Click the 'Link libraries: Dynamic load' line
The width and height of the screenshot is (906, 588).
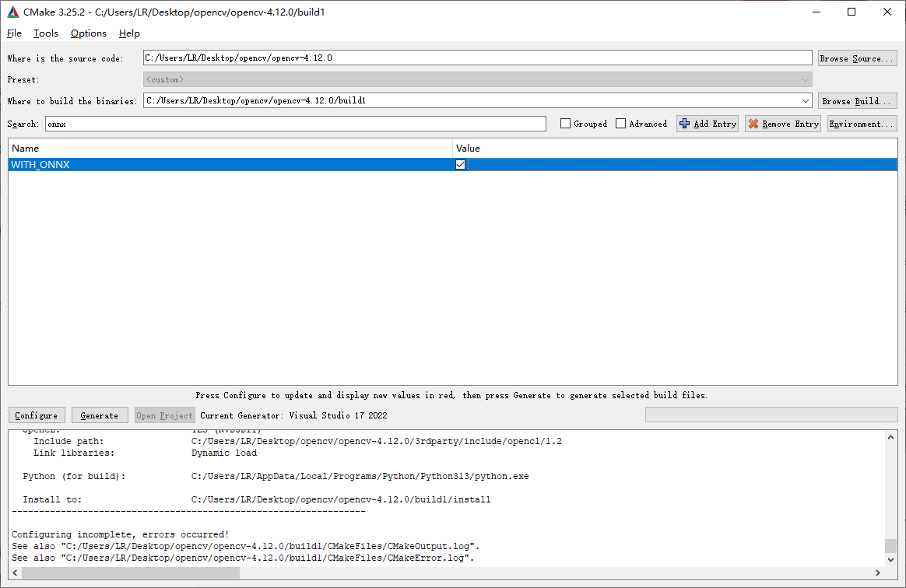[x=145, y=453]
